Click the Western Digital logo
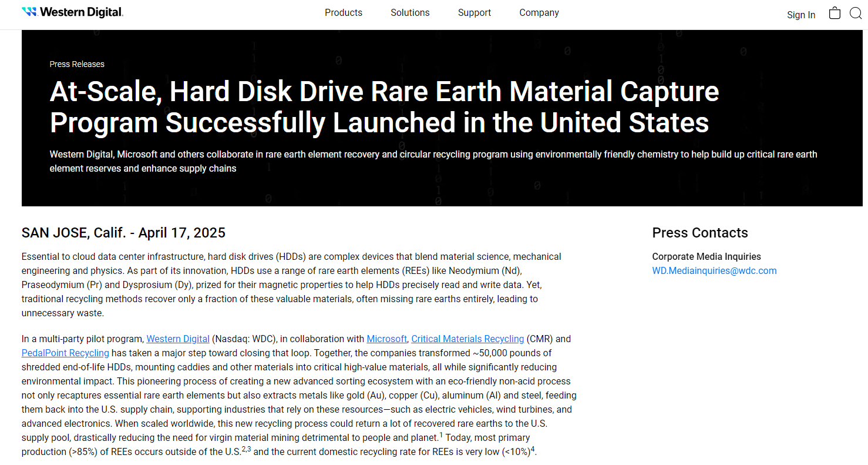The image size is (868, 465). tap(72, 12)
